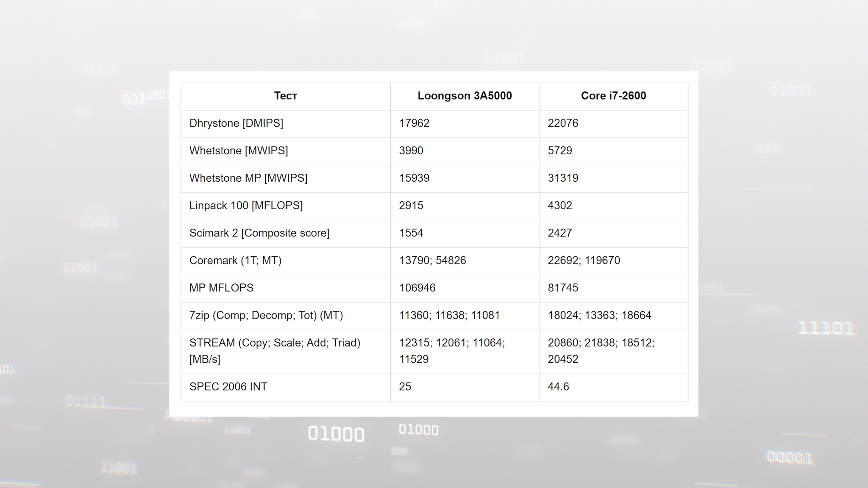Click the STREAM Loongson values starting 12315

click(452, 351)
